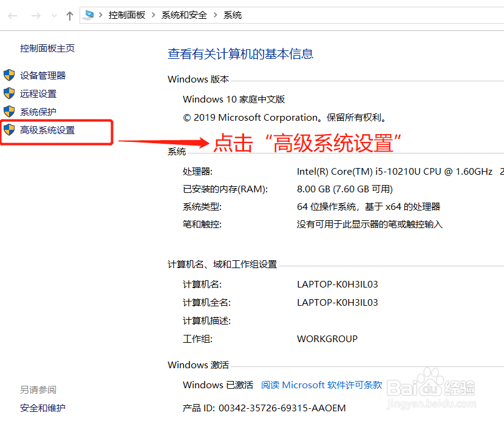Click LAPTOP-K0H3IL03 value beside 计算机全名
This screenshot has height=421, width=504.
click(337, 303)
